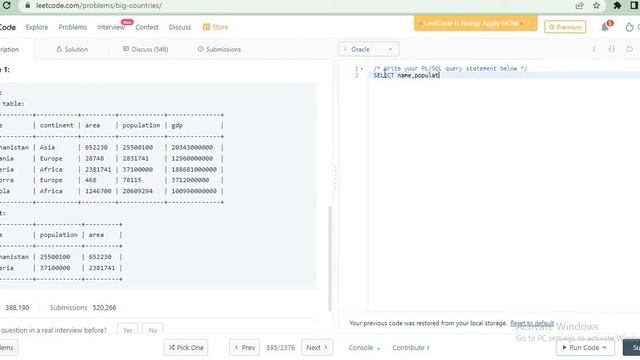Open the Oracle language dropdown
Image resolution: width=640 pixels, height=360 pixels.
pyautogui.click(x=369, y=49)
